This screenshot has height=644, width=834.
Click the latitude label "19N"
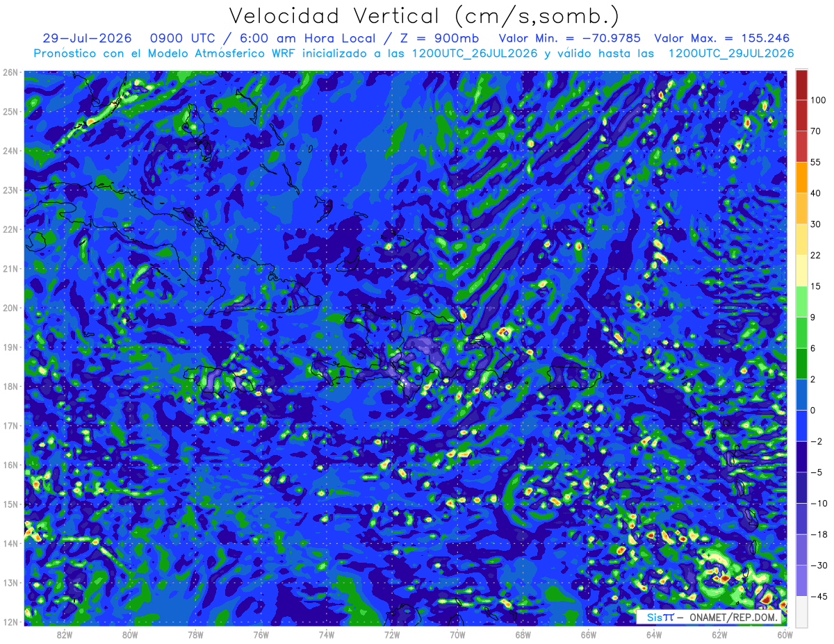pos(10,347)
